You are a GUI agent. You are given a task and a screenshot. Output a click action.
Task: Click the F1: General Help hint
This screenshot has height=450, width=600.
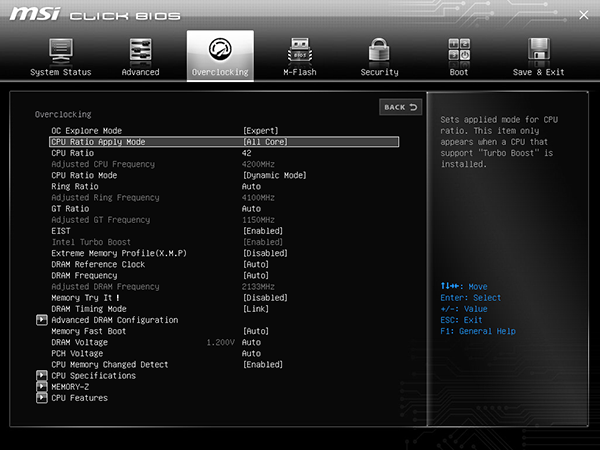click(478, 331)
